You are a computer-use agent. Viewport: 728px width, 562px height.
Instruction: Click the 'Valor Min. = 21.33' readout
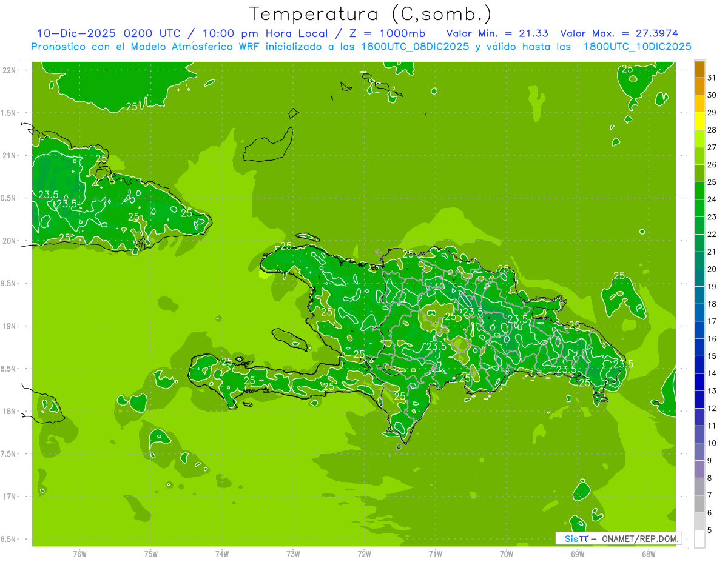[499, 33]
